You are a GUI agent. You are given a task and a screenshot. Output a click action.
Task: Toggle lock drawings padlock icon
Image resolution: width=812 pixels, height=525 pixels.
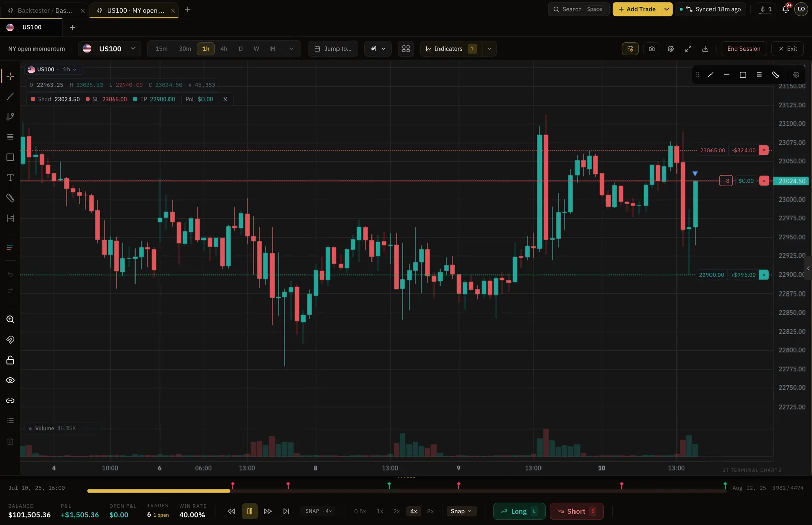[10, 360]
